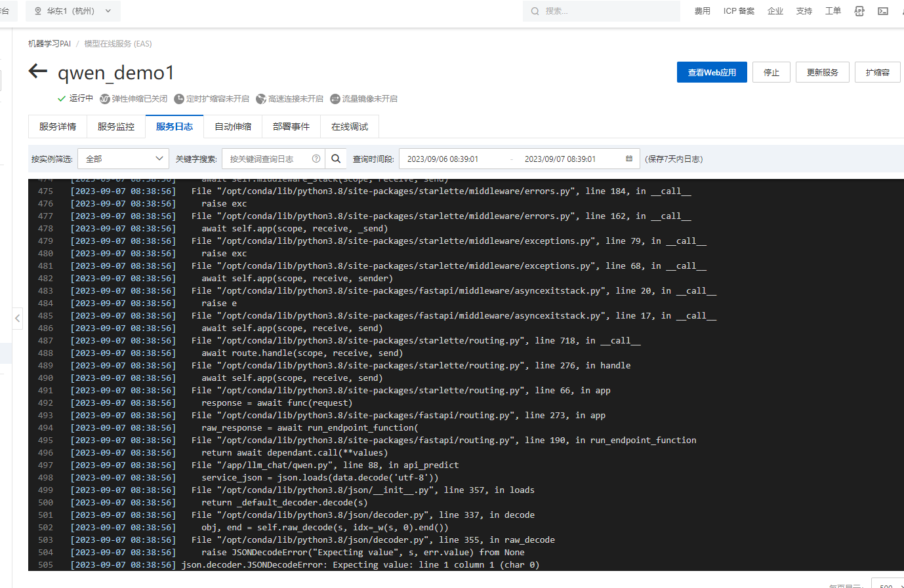Open the 模型在线服务 (EAS) breadcrumb
The image size is (904, 588).
click(118, 44)
